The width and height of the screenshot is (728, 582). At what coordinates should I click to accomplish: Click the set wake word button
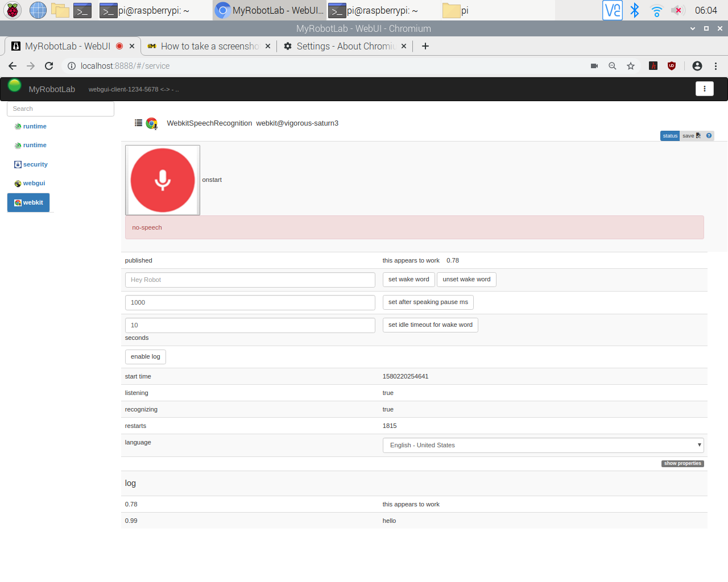point(409,280)
